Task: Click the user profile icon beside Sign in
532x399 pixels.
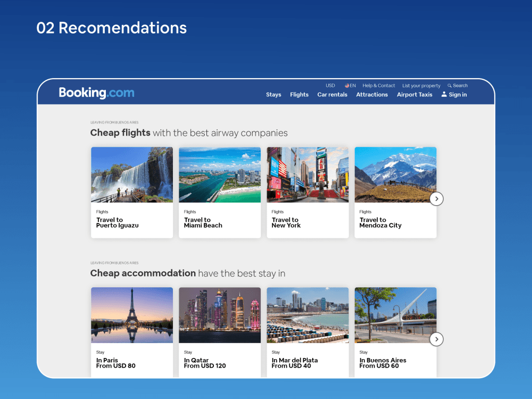Action: pyautogui.click(x=444, y=94)
